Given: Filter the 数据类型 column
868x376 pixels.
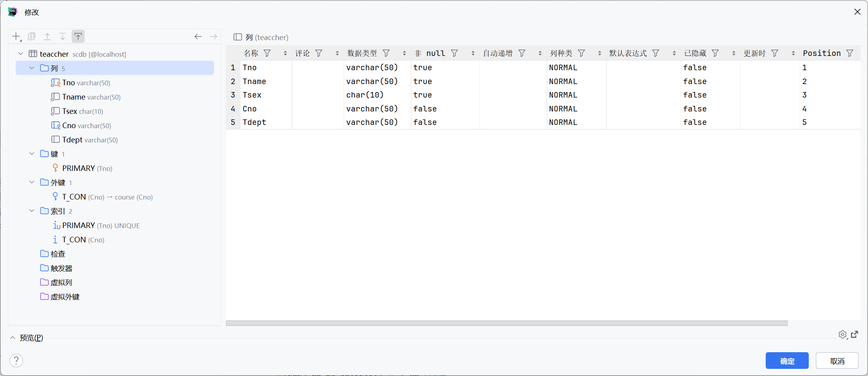Looking at the screenshot, I should [x=386, y=53].
